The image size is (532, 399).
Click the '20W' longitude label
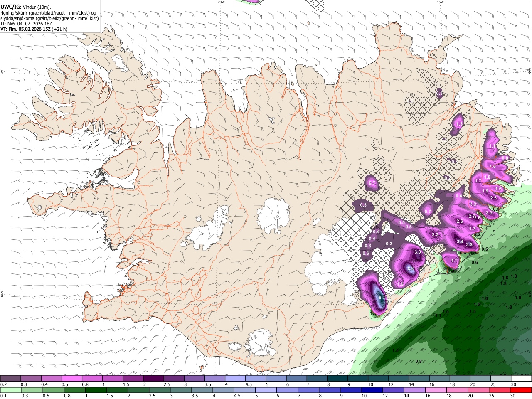click(x=221, y=2)
